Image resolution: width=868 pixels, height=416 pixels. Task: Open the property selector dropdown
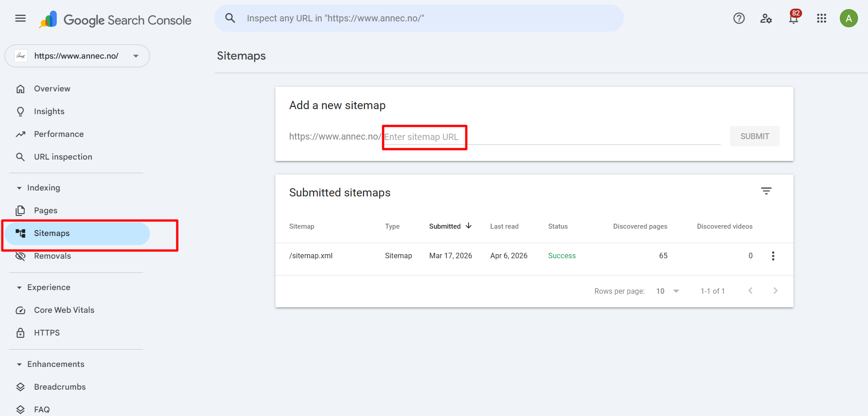tap(135, 55)
